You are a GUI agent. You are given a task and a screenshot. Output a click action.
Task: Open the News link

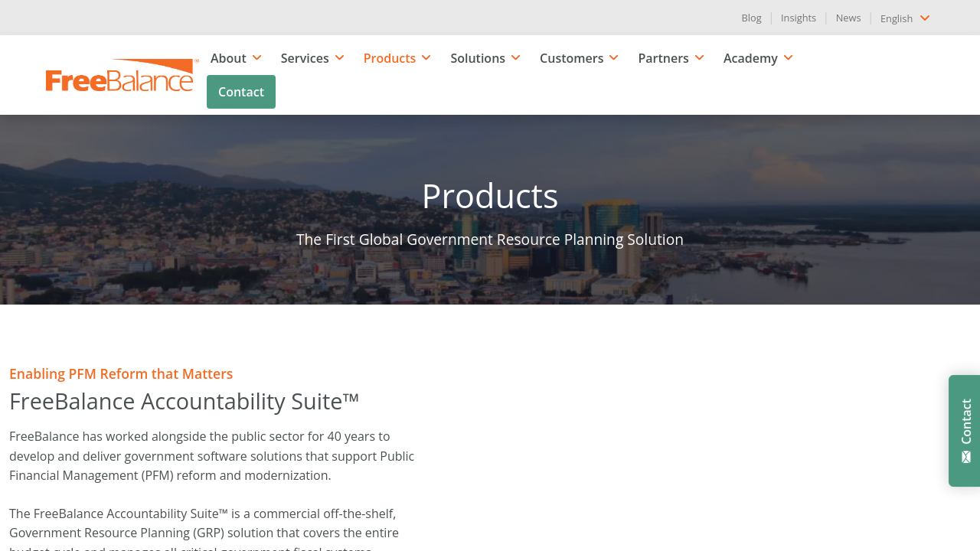point(848,18)
